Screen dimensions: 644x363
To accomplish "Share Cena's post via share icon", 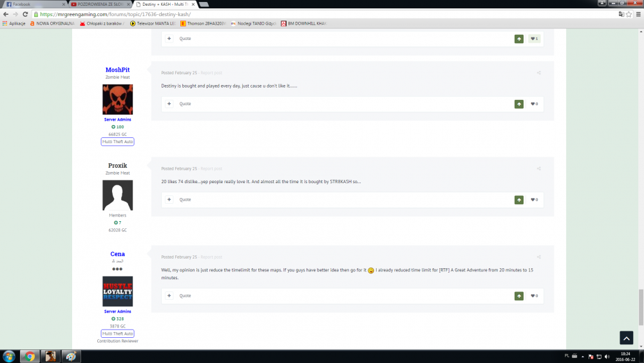I will (x=538, y=257).
